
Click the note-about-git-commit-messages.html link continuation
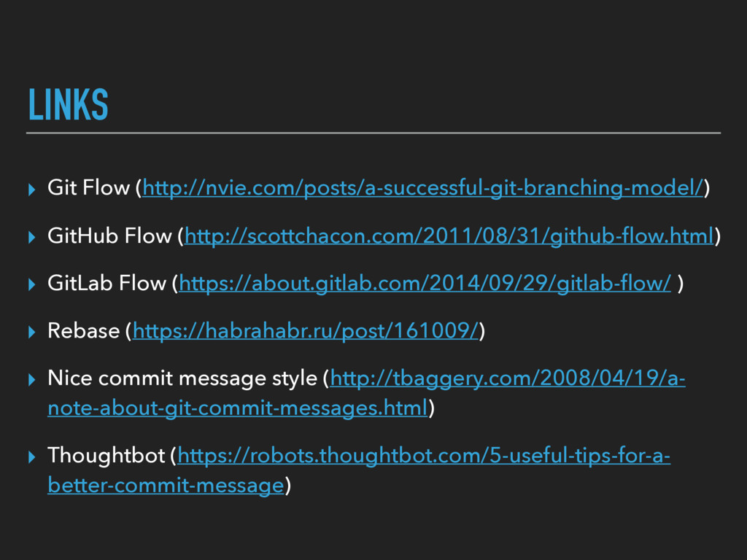tap(238, 408)
